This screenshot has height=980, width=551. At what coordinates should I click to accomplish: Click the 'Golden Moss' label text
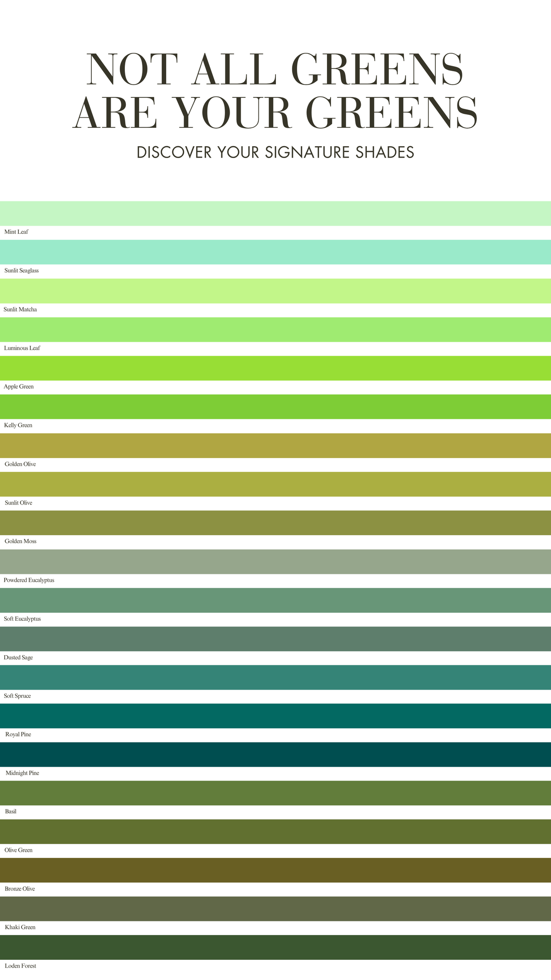(21, 541)
